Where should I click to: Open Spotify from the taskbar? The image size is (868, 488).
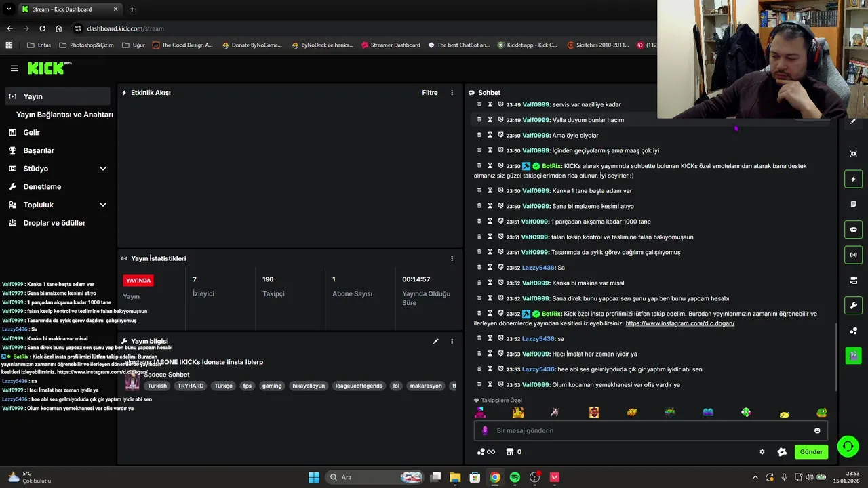(515, 477)
